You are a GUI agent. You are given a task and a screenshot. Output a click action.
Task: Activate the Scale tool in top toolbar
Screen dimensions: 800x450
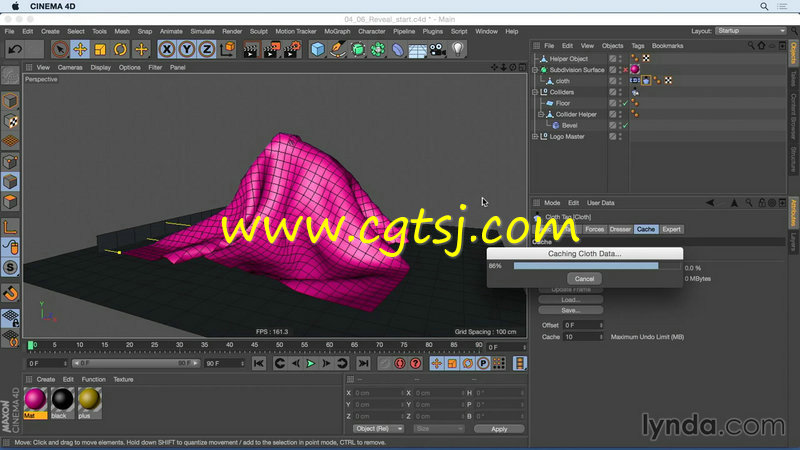coord(100,49)
